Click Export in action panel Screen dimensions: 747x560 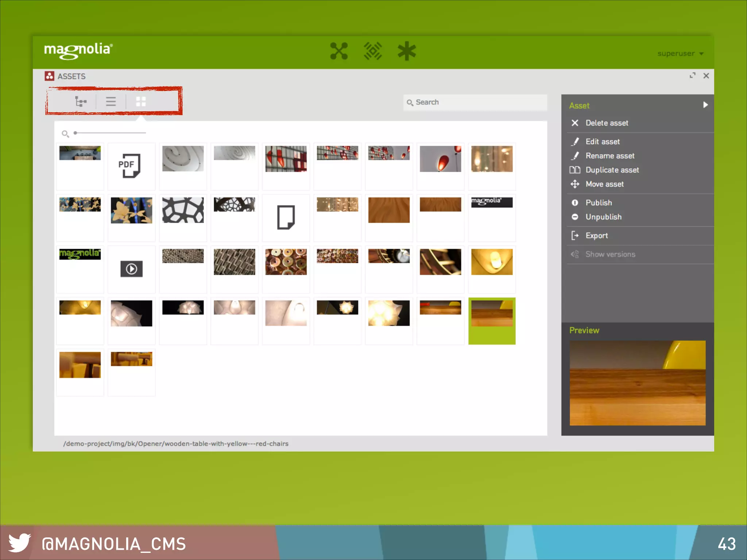pyautogui.click(x=596, y=236)
